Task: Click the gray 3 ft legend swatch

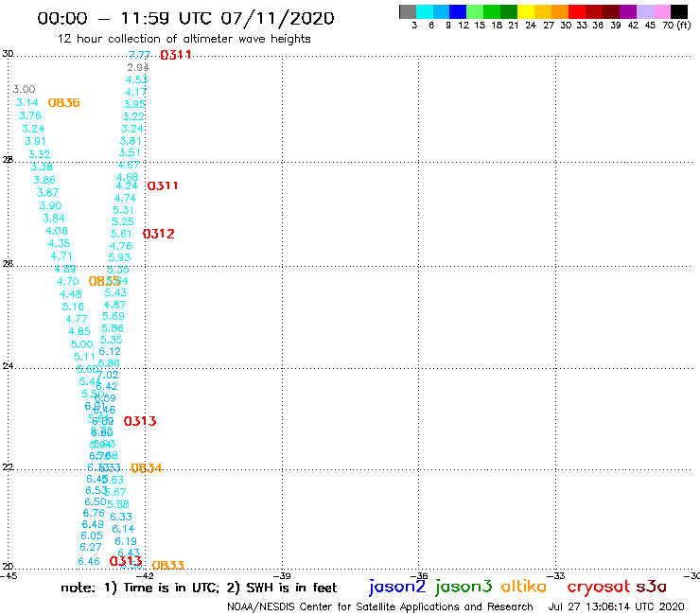Action: pos(408,11)
